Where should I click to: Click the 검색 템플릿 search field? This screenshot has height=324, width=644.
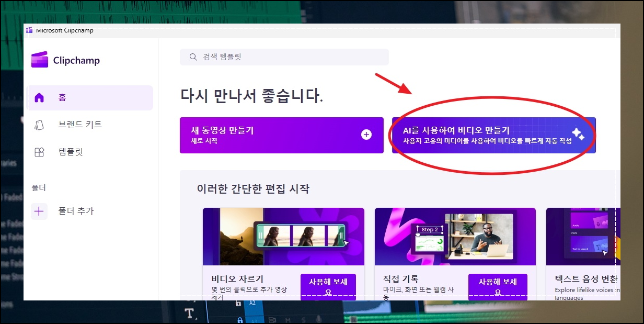284,57
